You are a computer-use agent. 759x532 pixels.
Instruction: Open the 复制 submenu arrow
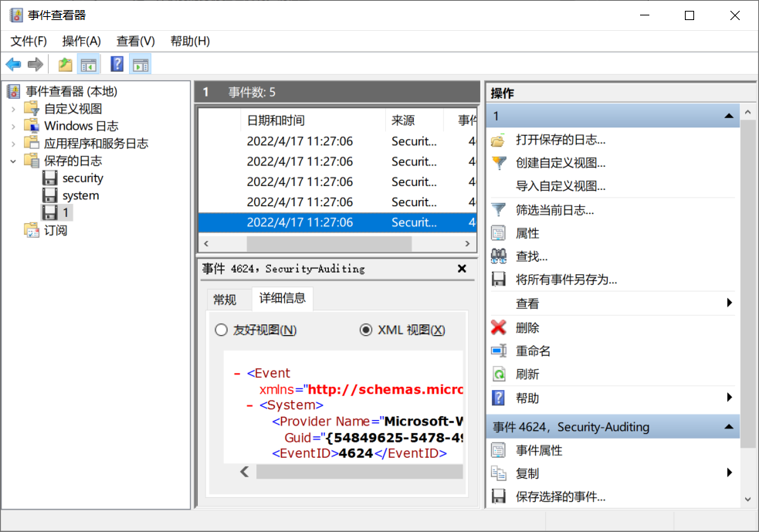[x=730, y=473]
